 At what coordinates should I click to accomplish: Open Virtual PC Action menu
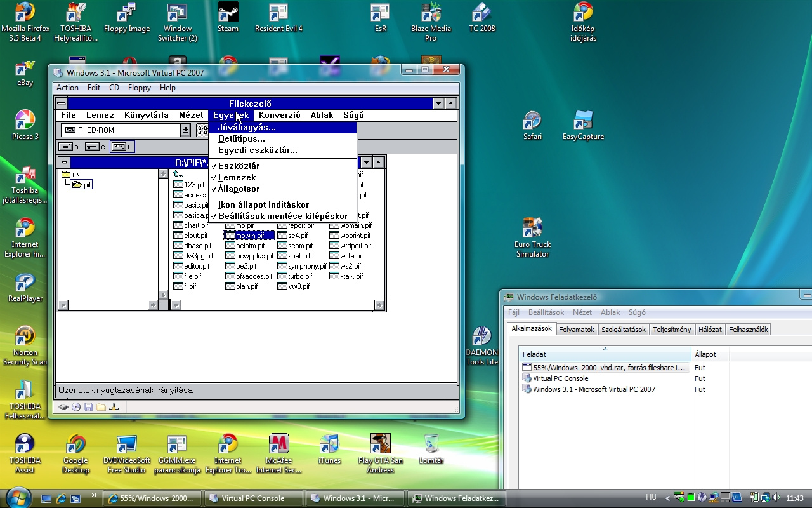67,88
